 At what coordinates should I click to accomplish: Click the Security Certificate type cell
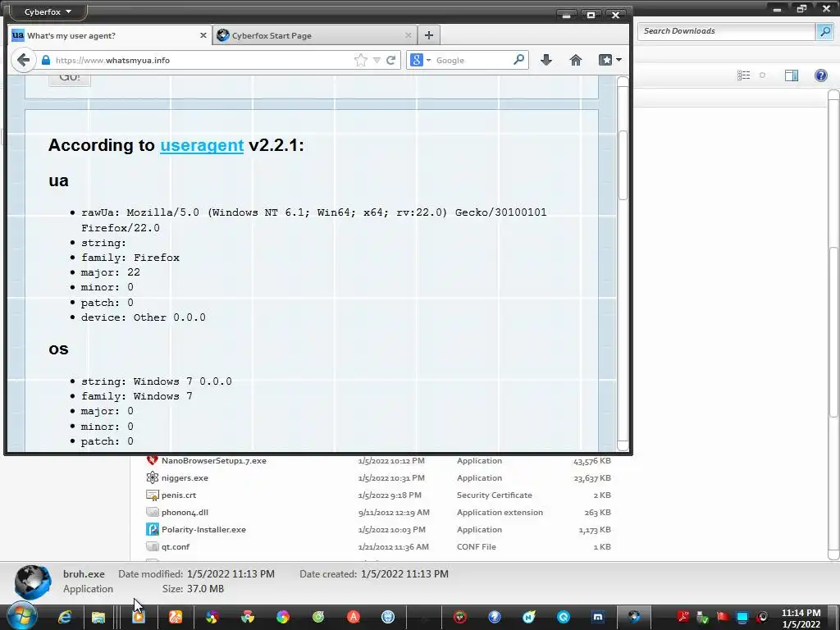tap(495, 495)
